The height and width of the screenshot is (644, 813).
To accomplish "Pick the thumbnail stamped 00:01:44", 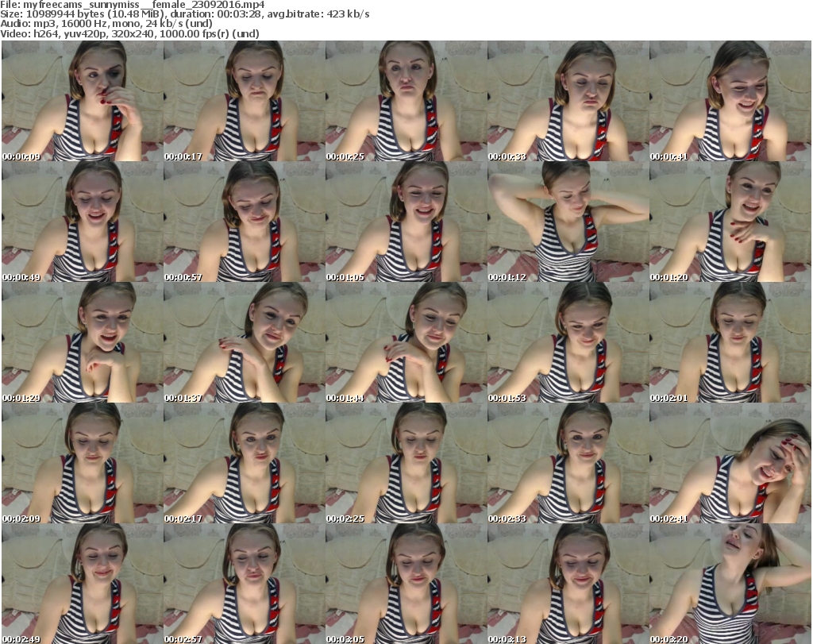I will tap(406, 343).
